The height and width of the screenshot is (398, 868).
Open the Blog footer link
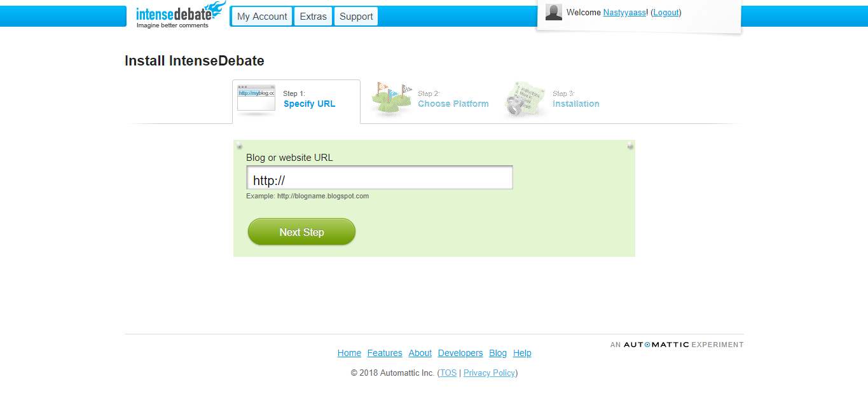pos(498,353)
